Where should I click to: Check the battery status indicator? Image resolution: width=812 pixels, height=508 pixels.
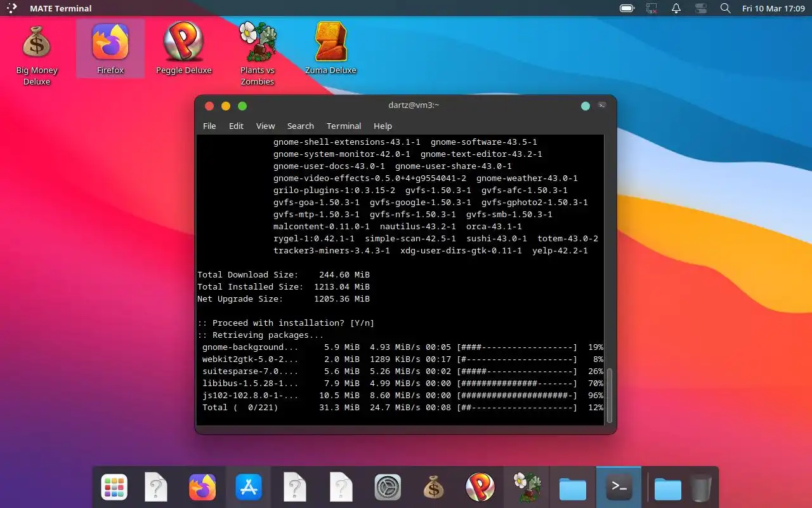point(627,8)
